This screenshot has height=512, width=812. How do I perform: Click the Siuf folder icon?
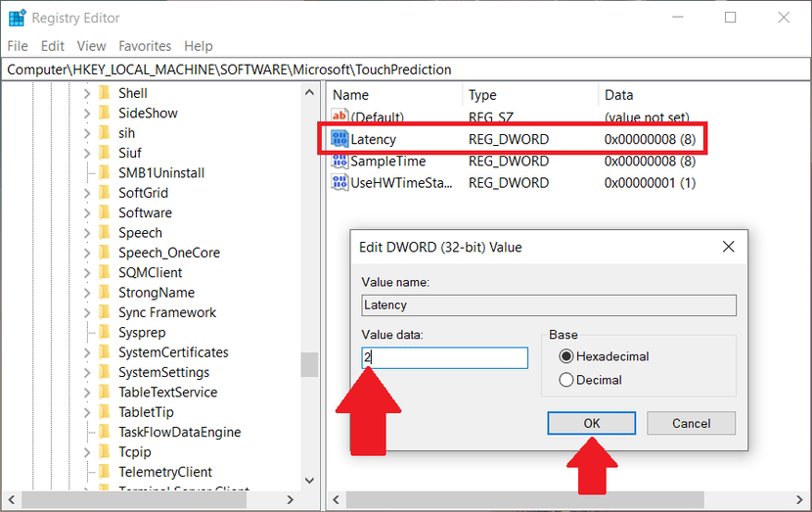point(105,153)
